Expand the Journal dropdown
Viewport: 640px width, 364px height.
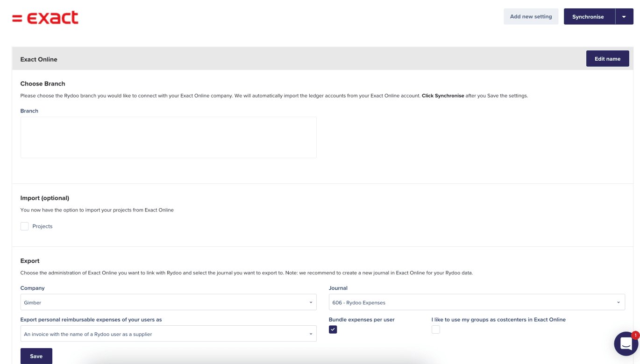click(x=476, y=302)
